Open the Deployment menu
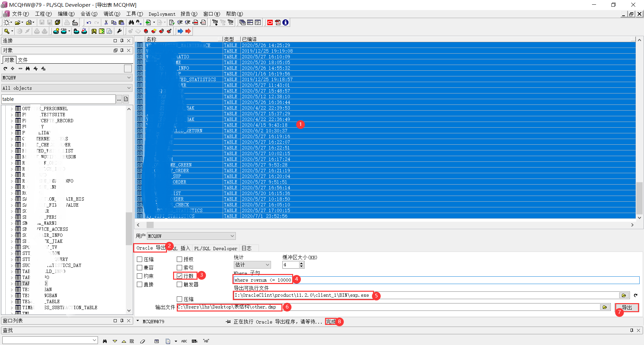The width and height of the screenshot is (644, 345). (x=162, y=14)
